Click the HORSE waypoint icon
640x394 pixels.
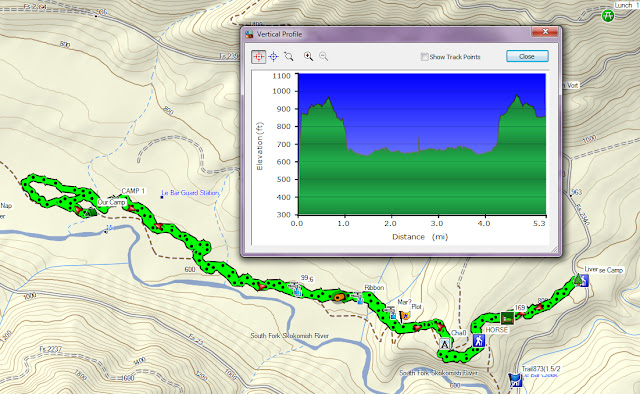507,318
